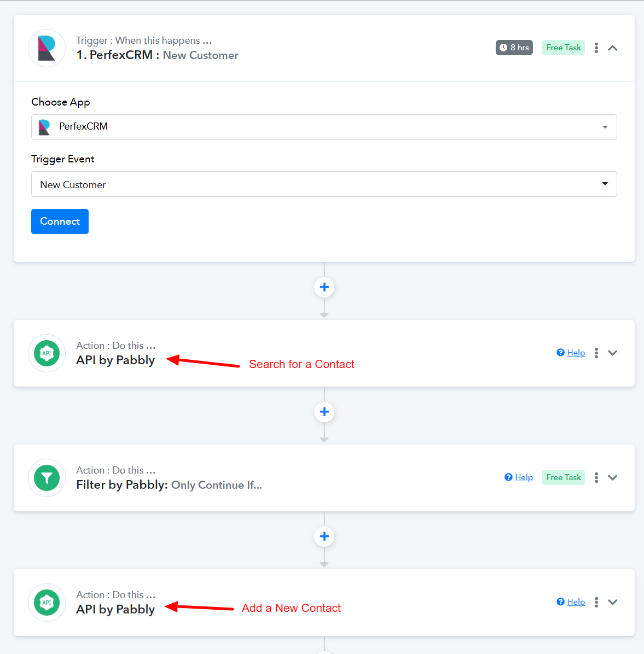Open three-dot menu of Add a New Contact step
Image resolution: width=644 pixels, height=654 pixels.
click(596, 602)
